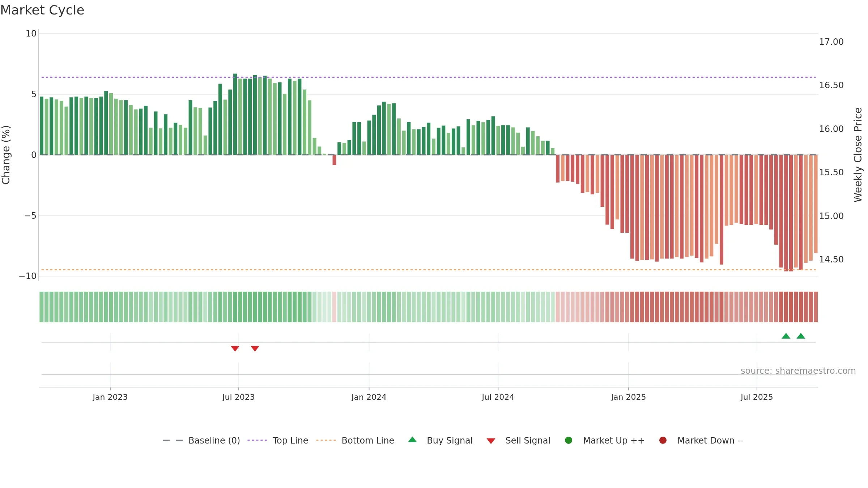This screenshot has width=868, height=488.
Task: Toggle the Sell Signal legend entry
Action: pyautogui.click(x=518, y=440)
